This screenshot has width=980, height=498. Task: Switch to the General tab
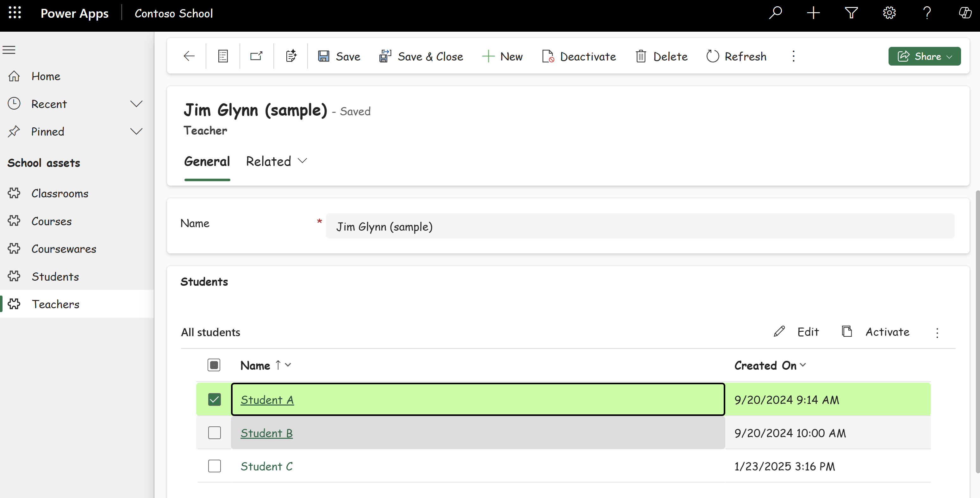click(x=207, y=161)
